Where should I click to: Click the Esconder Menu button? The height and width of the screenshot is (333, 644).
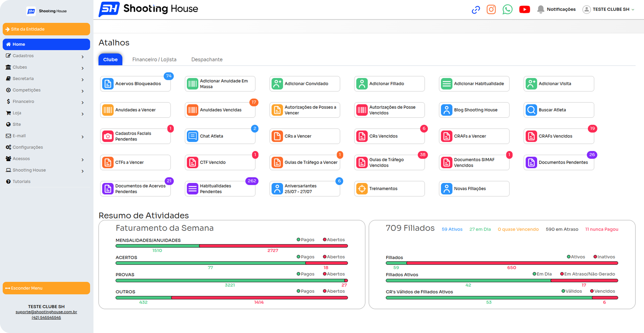pos(46,288)
